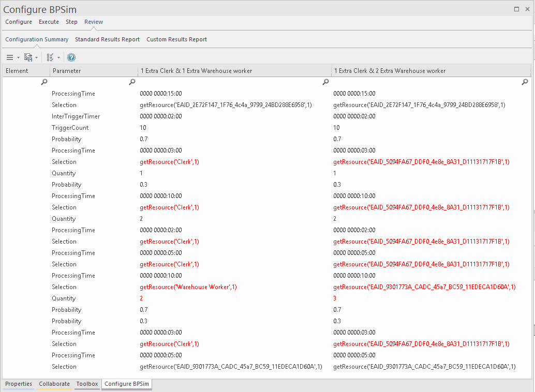Click the search icon in the Element column
Screen dimensions: 535x392
tap(44, 82)
